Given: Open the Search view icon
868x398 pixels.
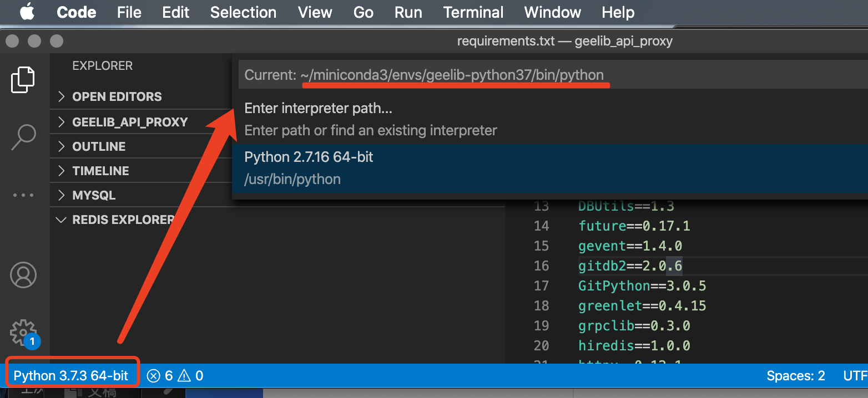Looking at the screenshot, I should pyautogui.click(x=23, y=137).
